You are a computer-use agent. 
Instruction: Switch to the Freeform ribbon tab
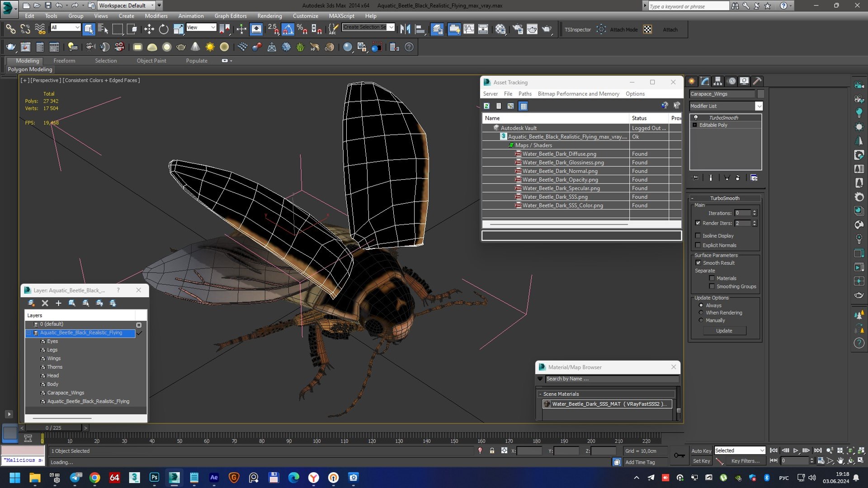[64, 61]
